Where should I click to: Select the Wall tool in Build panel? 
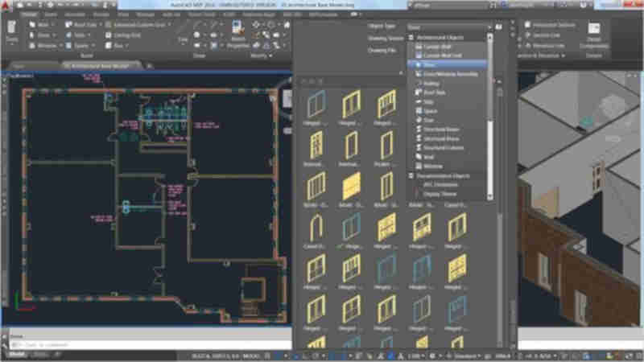39,25
